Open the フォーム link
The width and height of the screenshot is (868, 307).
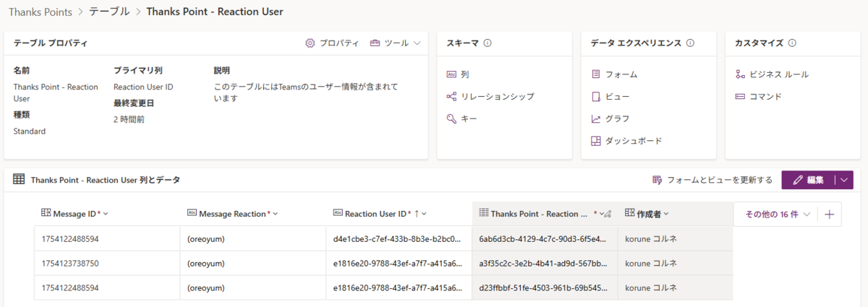click(x=621, y=74)
